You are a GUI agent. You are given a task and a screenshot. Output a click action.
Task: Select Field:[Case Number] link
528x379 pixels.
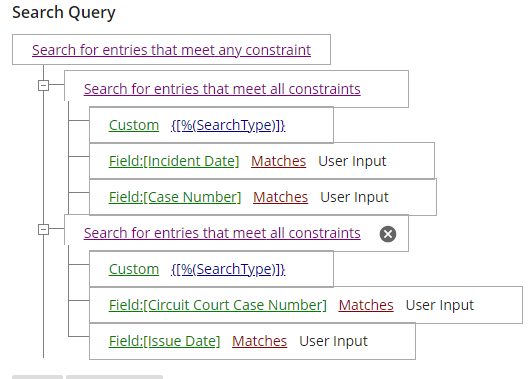(175, 197)
